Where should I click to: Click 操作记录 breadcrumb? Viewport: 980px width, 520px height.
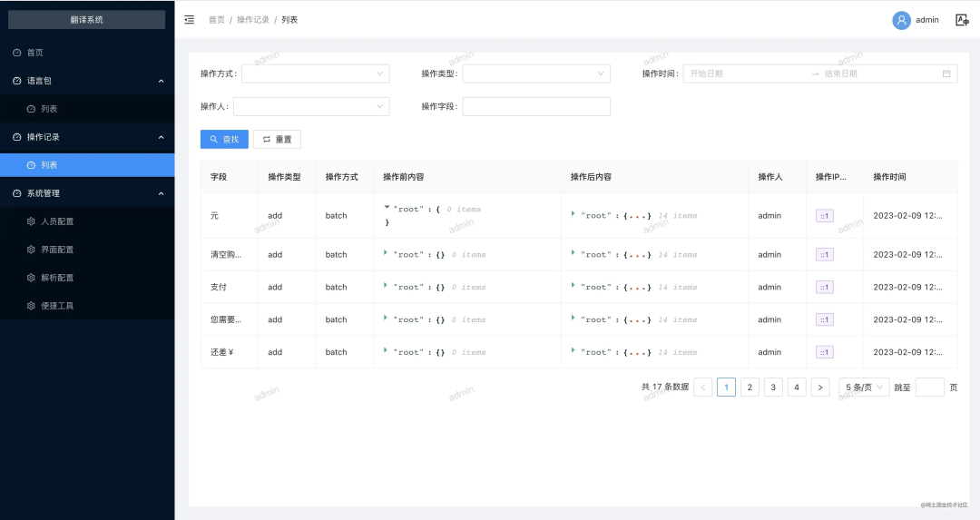[x=253, y=20]
